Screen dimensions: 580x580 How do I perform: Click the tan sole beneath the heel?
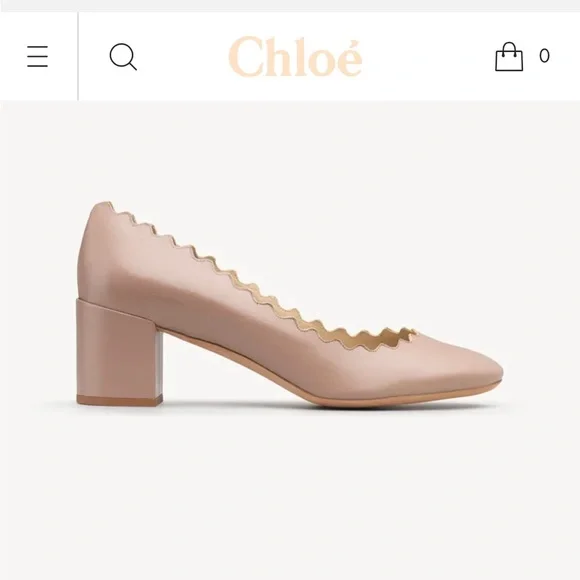[x=119, y=399]
